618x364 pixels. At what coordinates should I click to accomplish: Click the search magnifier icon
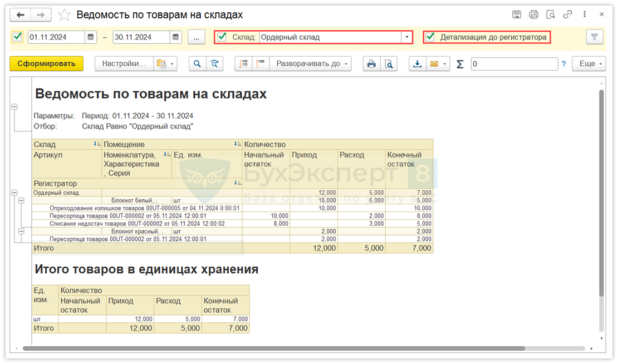click(x=197, y=64)
